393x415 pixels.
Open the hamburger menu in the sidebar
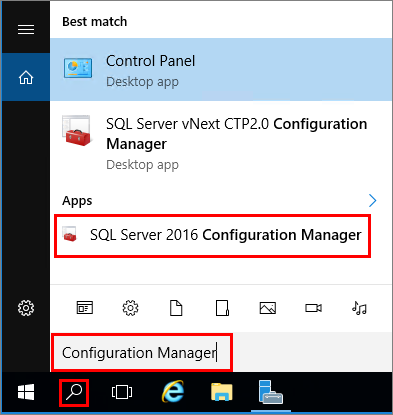point(26,30)
